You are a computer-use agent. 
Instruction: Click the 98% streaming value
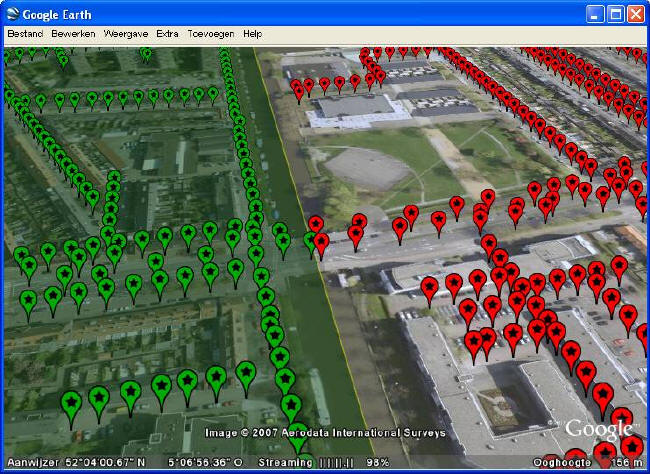[378, 462]
